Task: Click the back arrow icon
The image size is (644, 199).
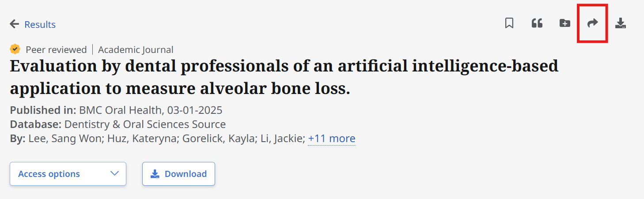Action: pyautogui.click(x=15, y=24)
